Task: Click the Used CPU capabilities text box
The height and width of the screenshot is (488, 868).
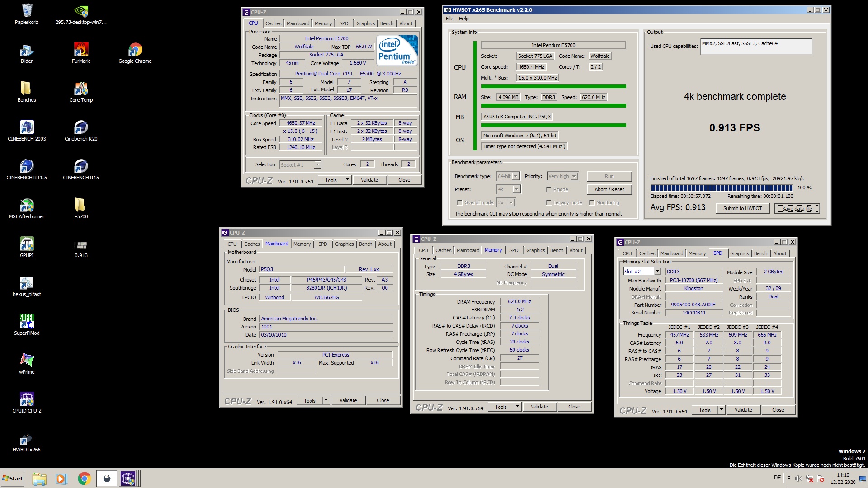Action: [x=756, y=46]
